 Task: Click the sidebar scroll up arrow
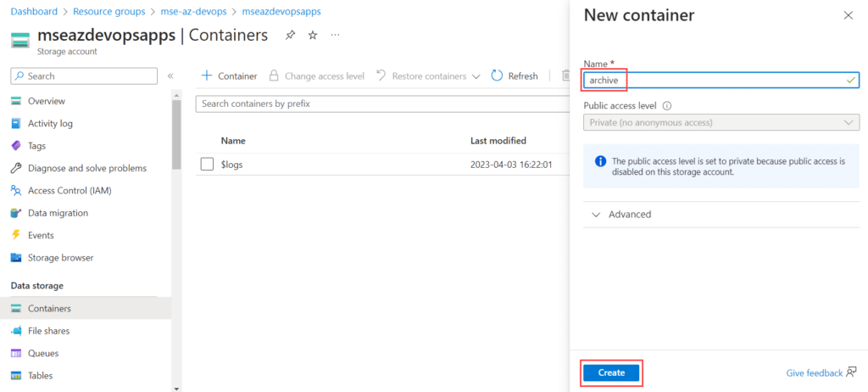[x=176, y=93]
